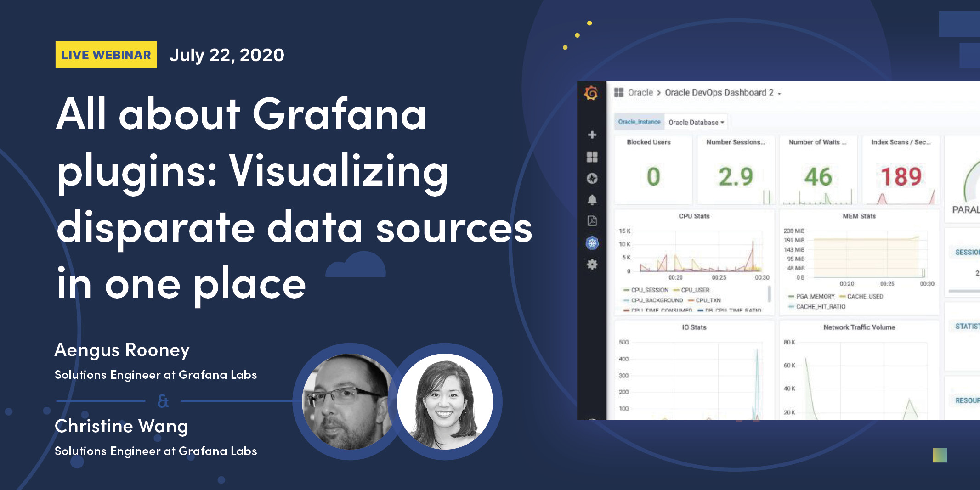Open the IO Stats panel title
Image resolution: width=980 pixels, height=490 pixels.
click(694, 327)
